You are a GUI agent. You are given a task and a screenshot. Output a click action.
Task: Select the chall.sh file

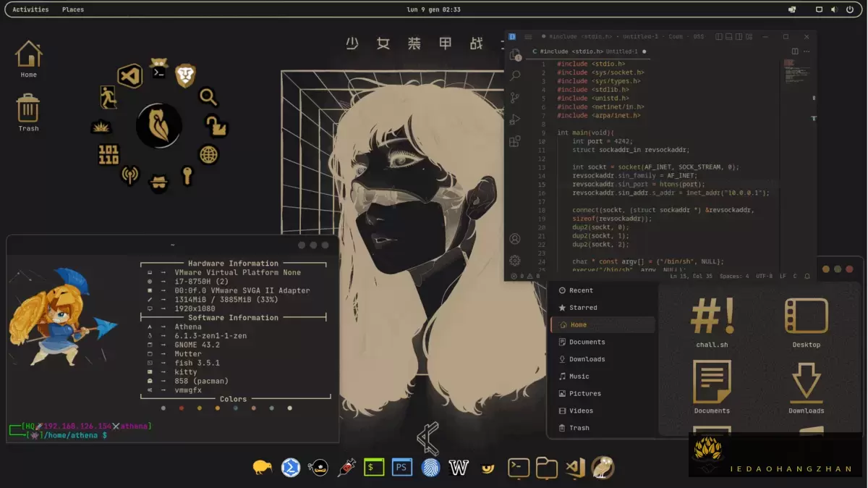coord(712,322)
